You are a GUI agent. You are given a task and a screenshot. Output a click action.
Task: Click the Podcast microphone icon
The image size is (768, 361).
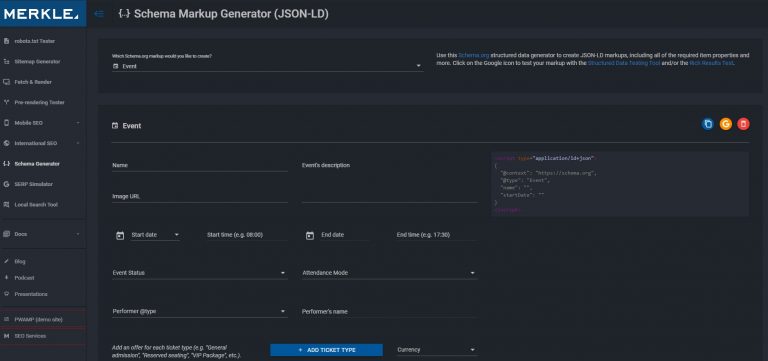click(x=6, y=278)
